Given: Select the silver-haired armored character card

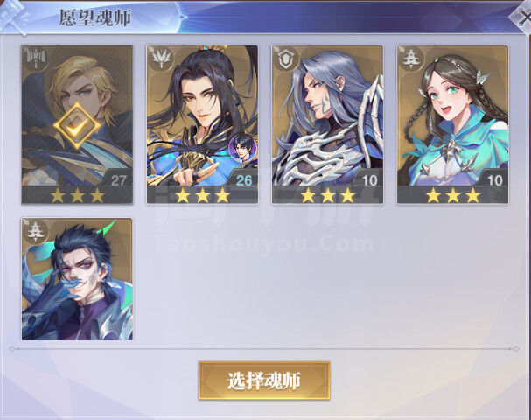Looking at the screenshot, I should (x=327, y=124).
